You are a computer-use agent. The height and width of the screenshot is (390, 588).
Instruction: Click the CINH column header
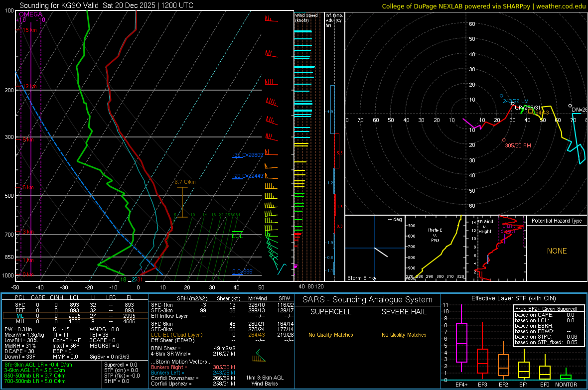[56, 297]
